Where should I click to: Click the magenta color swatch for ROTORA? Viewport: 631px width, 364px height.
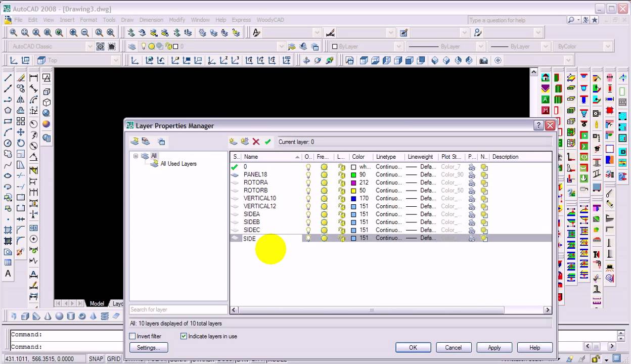pyautogui.click(x=354, y=183)
